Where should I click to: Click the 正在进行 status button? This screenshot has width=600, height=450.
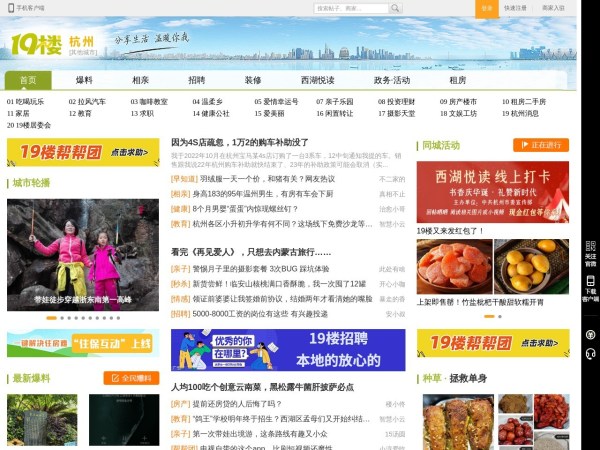click(541, 144)
